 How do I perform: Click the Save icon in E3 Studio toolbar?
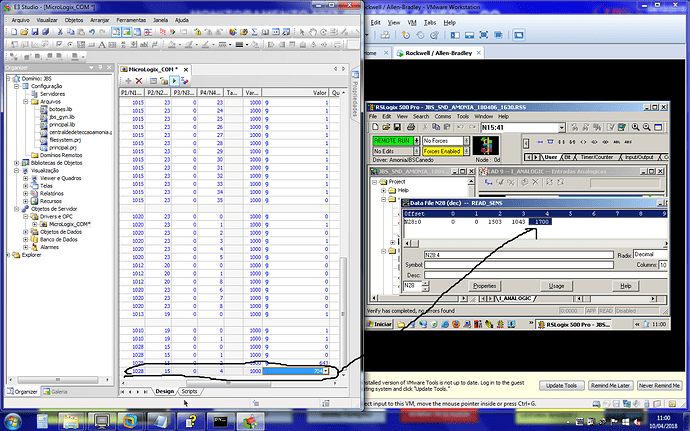(35, 32)
